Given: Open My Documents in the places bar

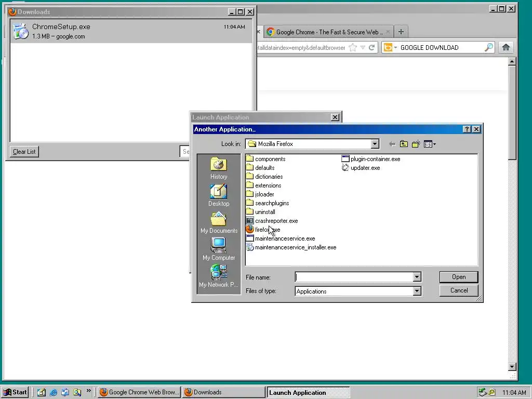Looking at the screenshot, I should point(219,222).
